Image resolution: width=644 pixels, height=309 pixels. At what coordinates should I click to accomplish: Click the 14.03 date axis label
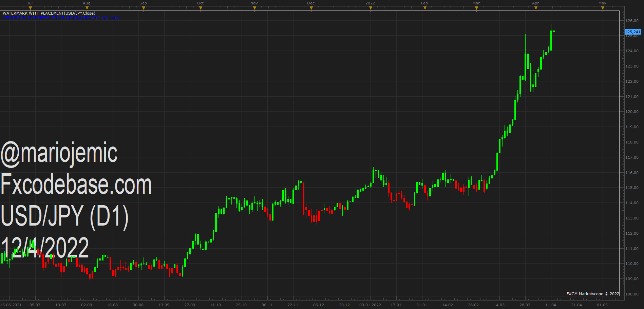[499, 305]
